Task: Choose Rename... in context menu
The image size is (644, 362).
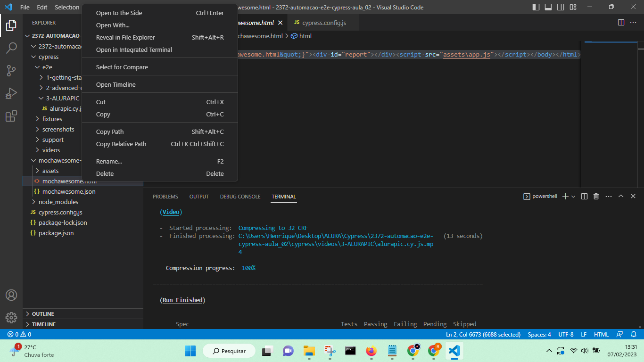Action: tap(160, 161)
